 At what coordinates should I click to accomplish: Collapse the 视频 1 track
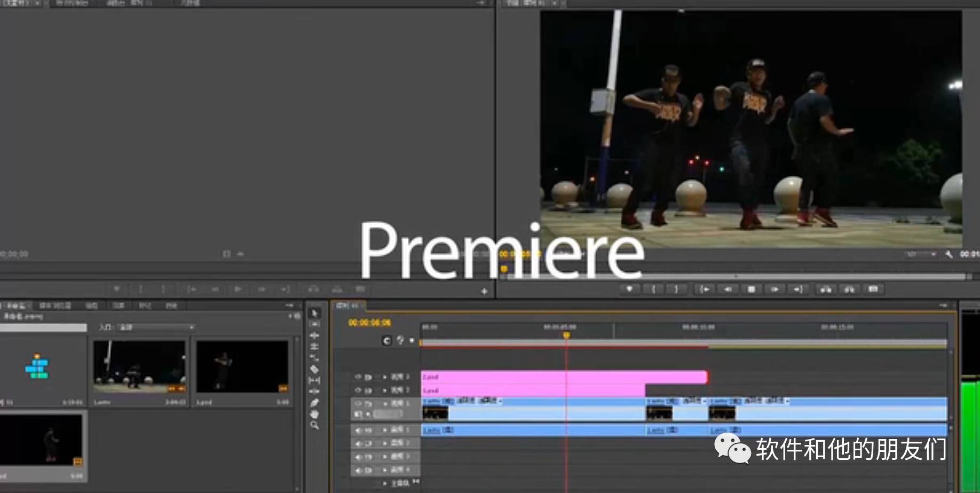(384, 403)
